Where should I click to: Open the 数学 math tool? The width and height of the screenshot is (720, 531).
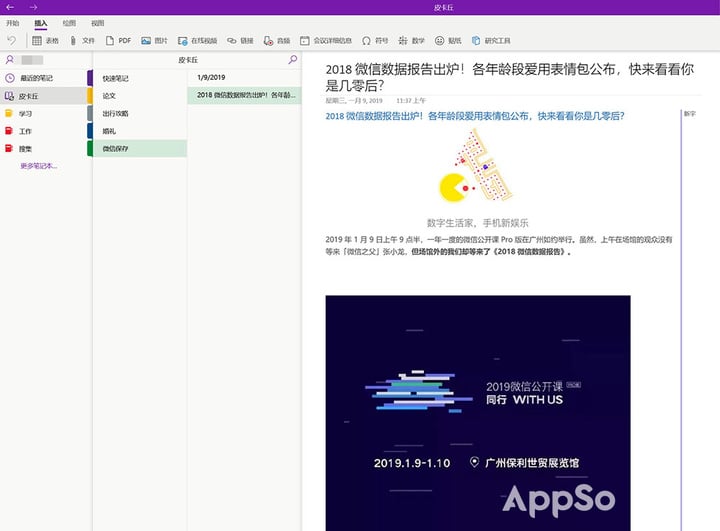tap(411, 40)
